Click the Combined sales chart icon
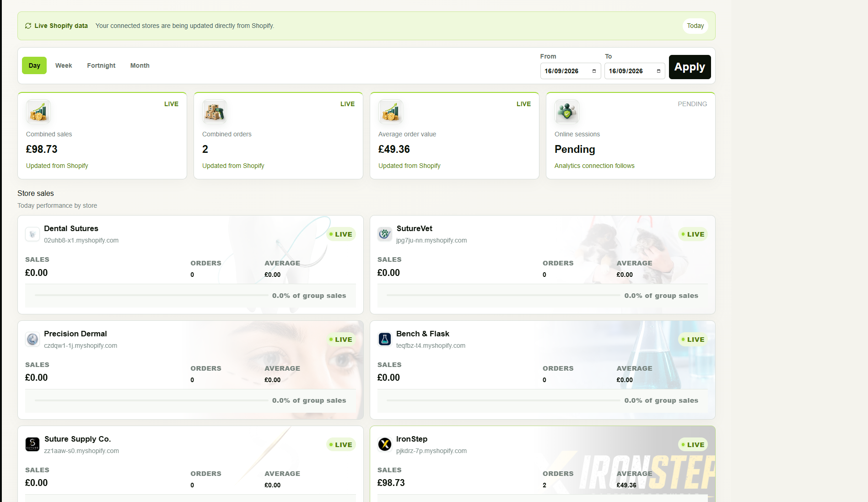 (x=38, y=112)
